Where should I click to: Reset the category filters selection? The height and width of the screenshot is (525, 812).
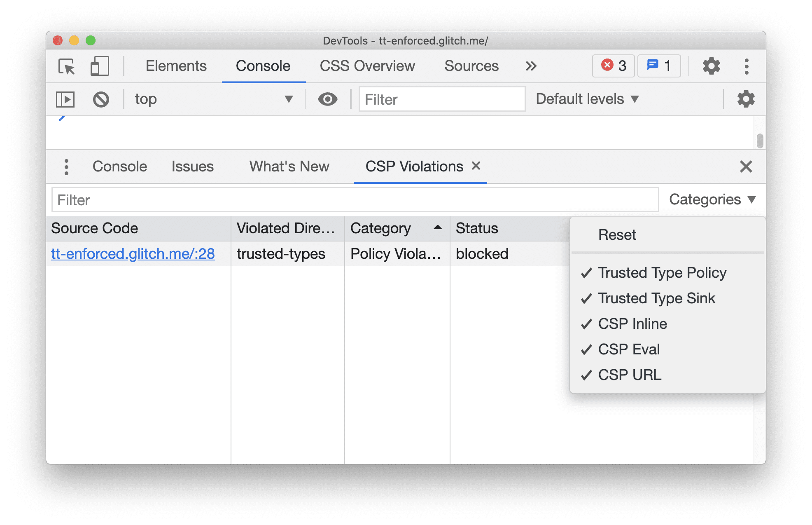618,234
